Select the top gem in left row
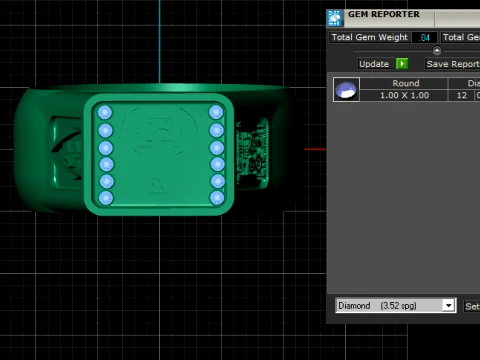 pos(105,113)
